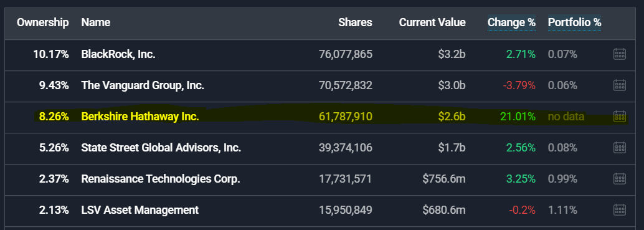Click change value 2.71%

coord(521,54)
